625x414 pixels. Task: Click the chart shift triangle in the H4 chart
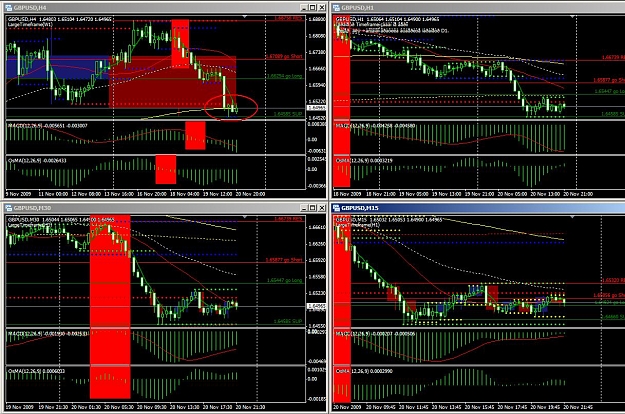pos(245,17)
